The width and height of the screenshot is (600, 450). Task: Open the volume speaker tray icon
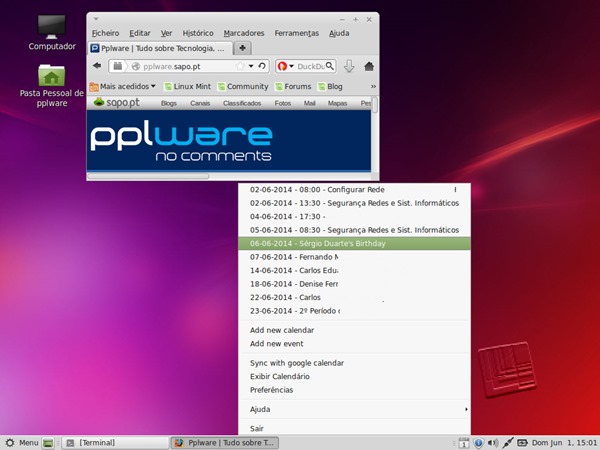pyautogui.click(x=493, y=443)
